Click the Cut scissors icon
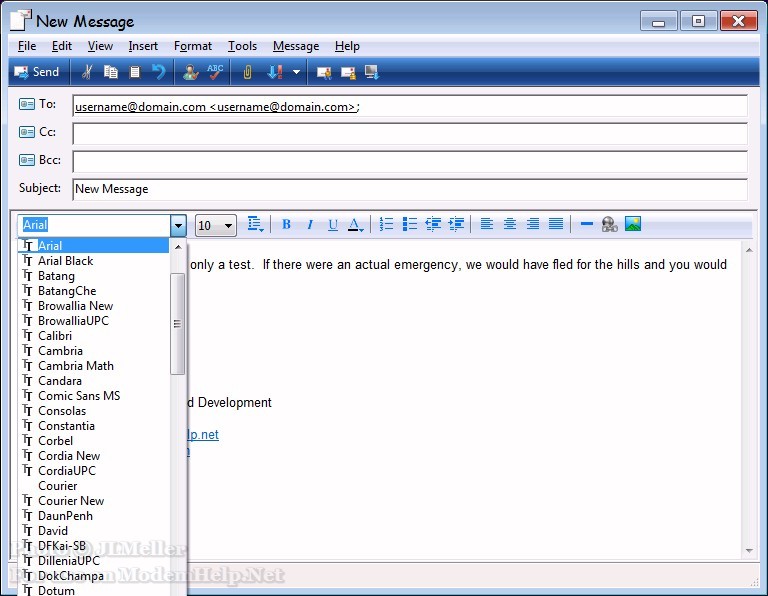The image size is (768, 596). pyautogui.click(x=87, y=72)
